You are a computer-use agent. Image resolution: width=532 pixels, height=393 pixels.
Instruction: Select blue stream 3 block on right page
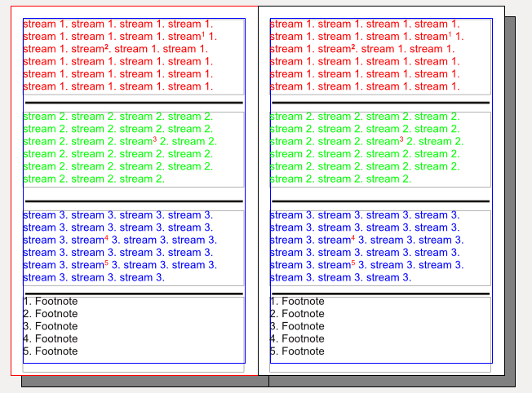[365, 247]
